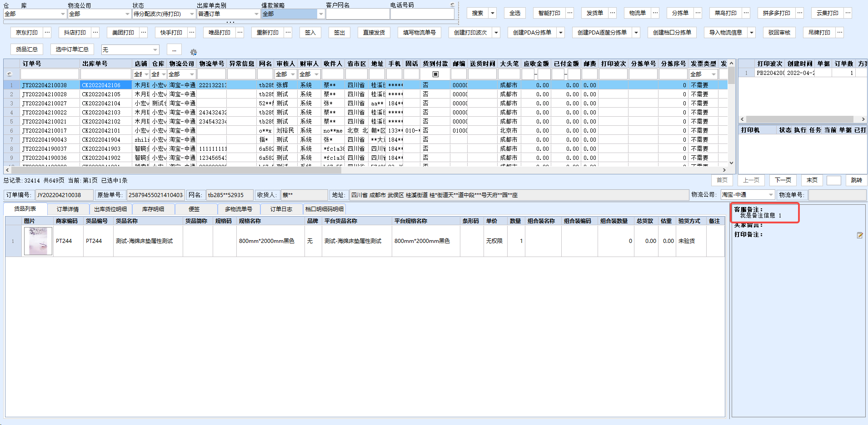Switch to the 档口明细码明细 tab
This screenshot has width=868, height=425.
click(x=324, y=209)
